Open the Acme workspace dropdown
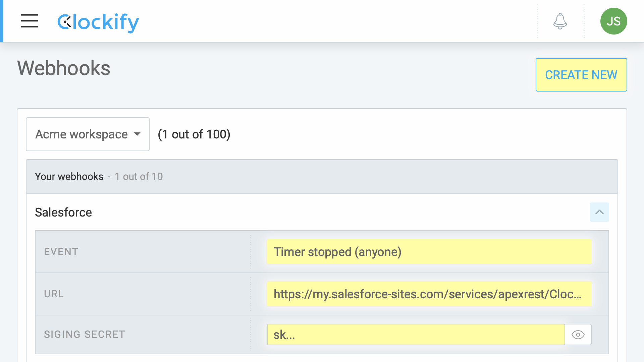This screenshot has width=644, height=362. (x=88, y=134)
